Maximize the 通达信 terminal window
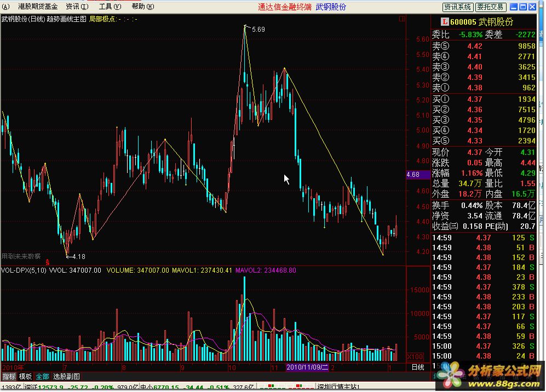 click(523, 7)
